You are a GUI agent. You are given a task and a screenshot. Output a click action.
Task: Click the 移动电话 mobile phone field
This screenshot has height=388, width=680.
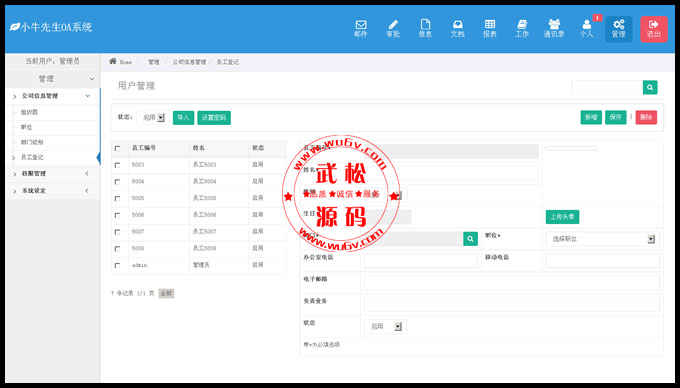[x=602, y=261]
